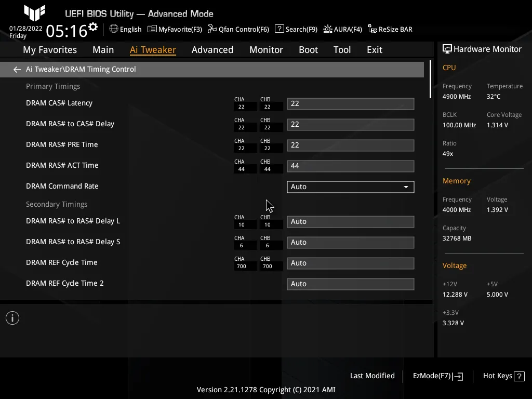Click the info icon in help area
This screenshot has width=532, height=399.
(x=12, y=318)
